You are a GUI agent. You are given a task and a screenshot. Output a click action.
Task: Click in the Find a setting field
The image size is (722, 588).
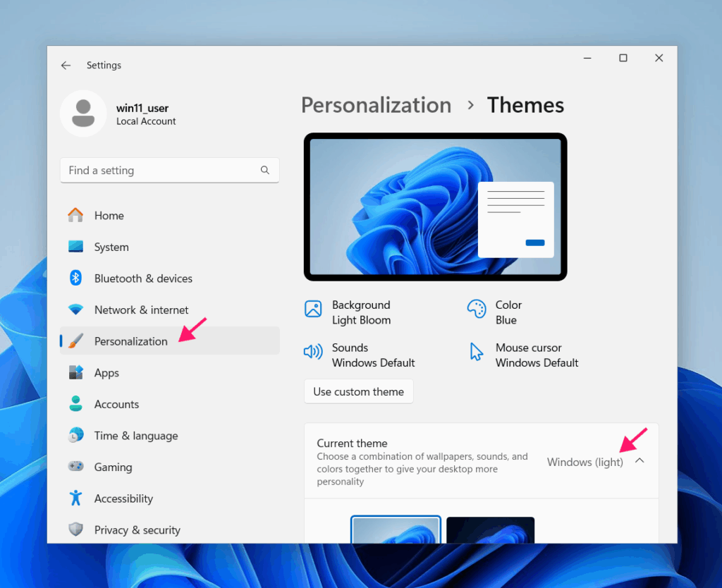tap(169, 171)
